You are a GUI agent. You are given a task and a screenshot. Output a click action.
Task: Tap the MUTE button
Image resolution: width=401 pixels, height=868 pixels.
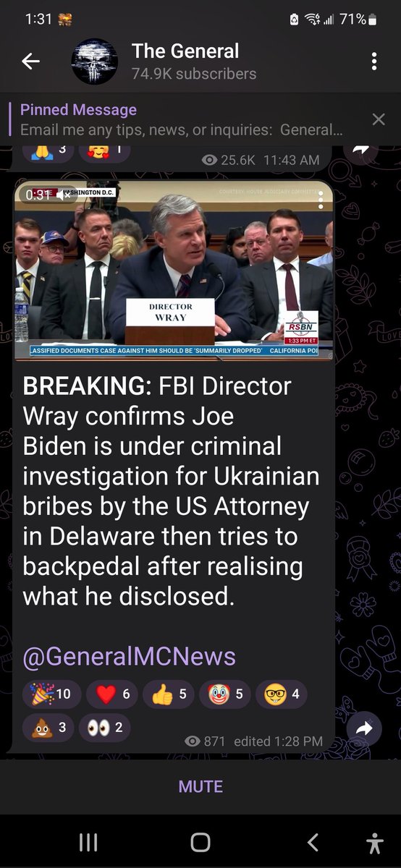tap(200, 786)
